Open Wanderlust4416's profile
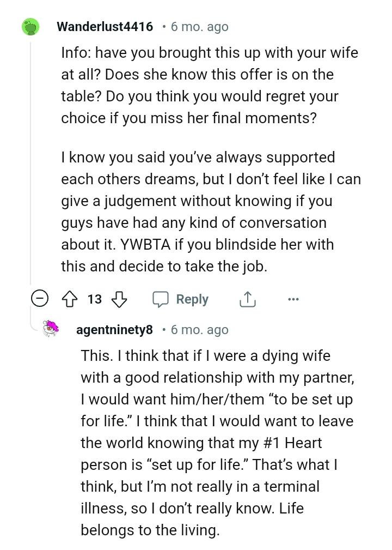This screenshot has height=550, width=392. pos(105,26)
